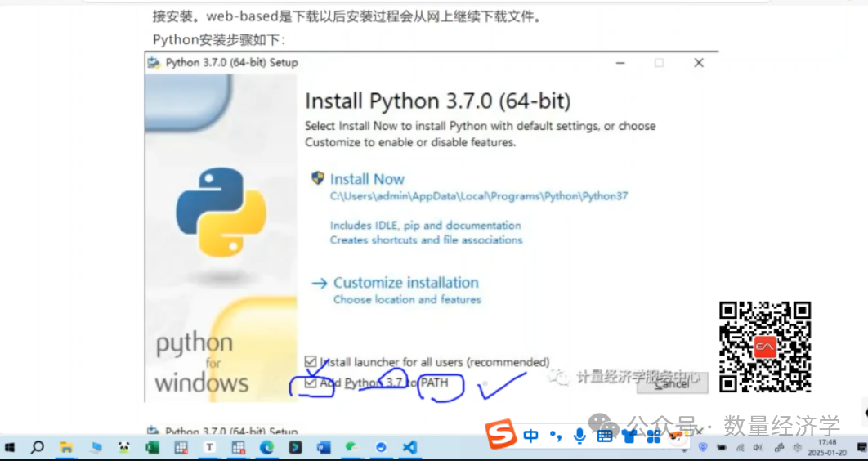Open the panda icon app on taskbar
868x461 pixels.
pos(123,447)
